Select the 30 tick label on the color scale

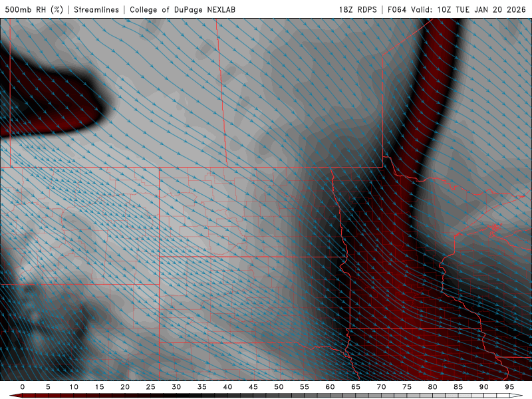point(176,387)
